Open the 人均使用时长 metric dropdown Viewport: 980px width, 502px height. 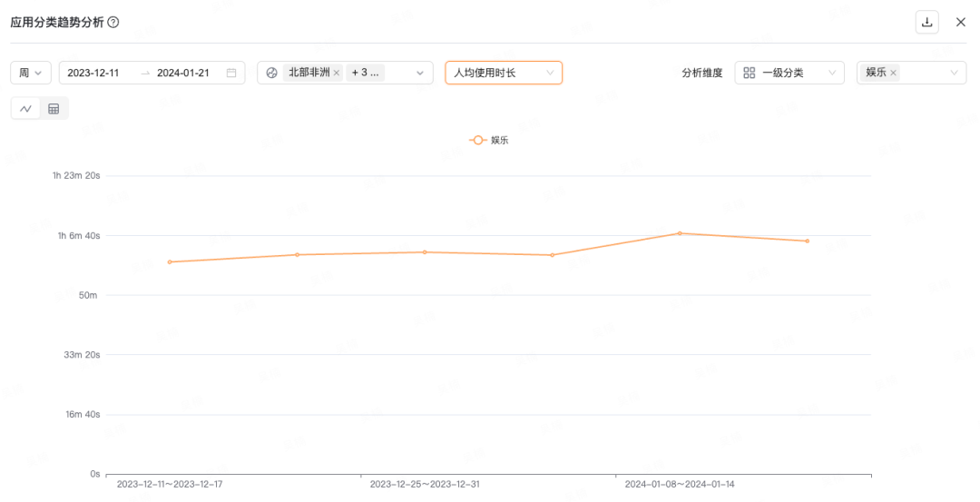(503, 73)
